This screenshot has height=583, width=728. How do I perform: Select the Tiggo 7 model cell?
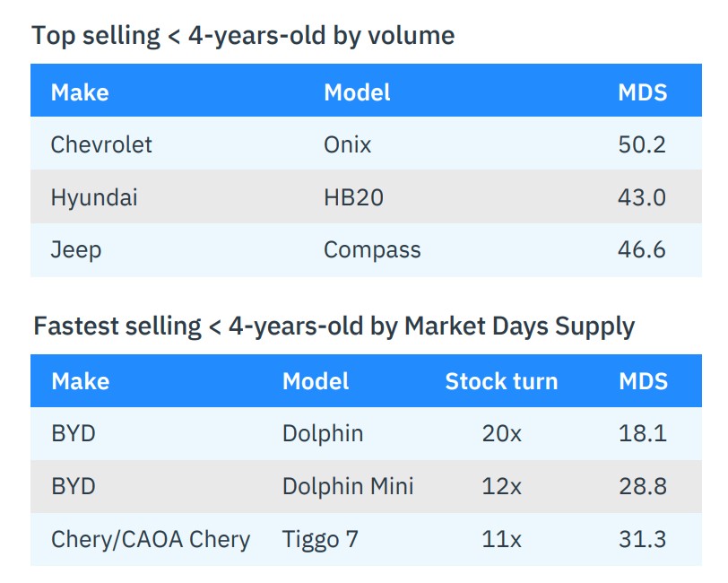coord(325,540)
